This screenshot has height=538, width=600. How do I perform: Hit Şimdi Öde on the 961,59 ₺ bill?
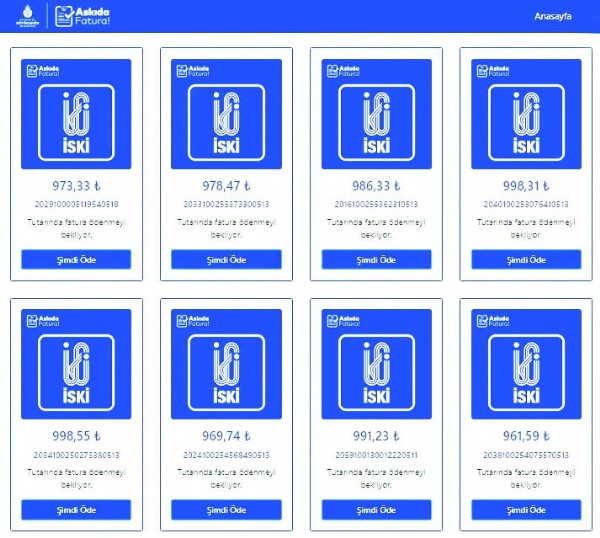[526, 510]
